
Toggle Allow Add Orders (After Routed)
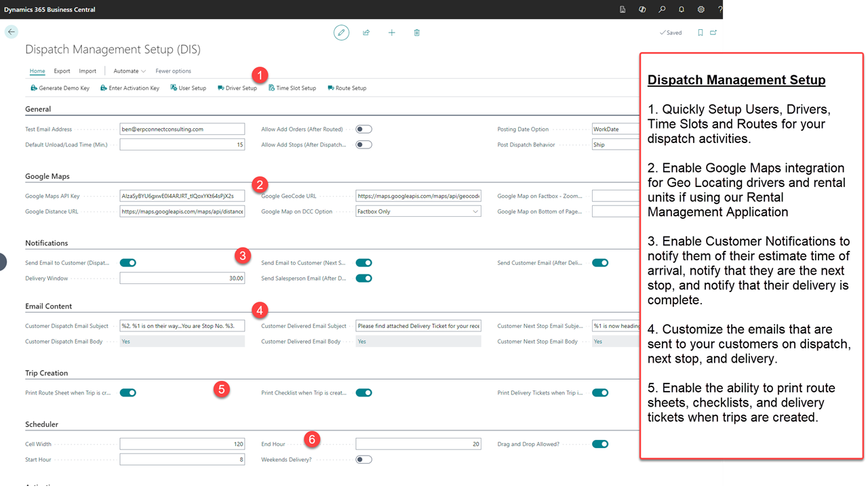pos(364,129)
